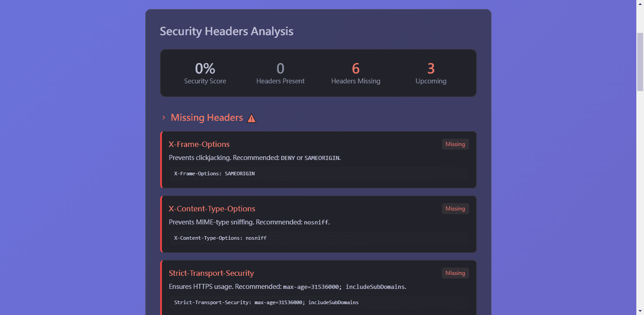Click the Headers Missing count of 6
Image resolution: width=644 pixels, height=315 pixels.
coord(356,69)
